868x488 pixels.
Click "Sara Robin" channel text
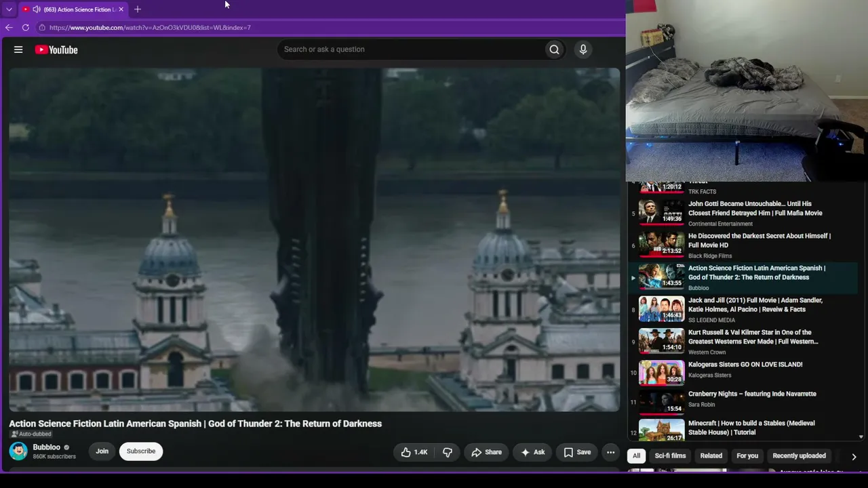tap(701, 405)
